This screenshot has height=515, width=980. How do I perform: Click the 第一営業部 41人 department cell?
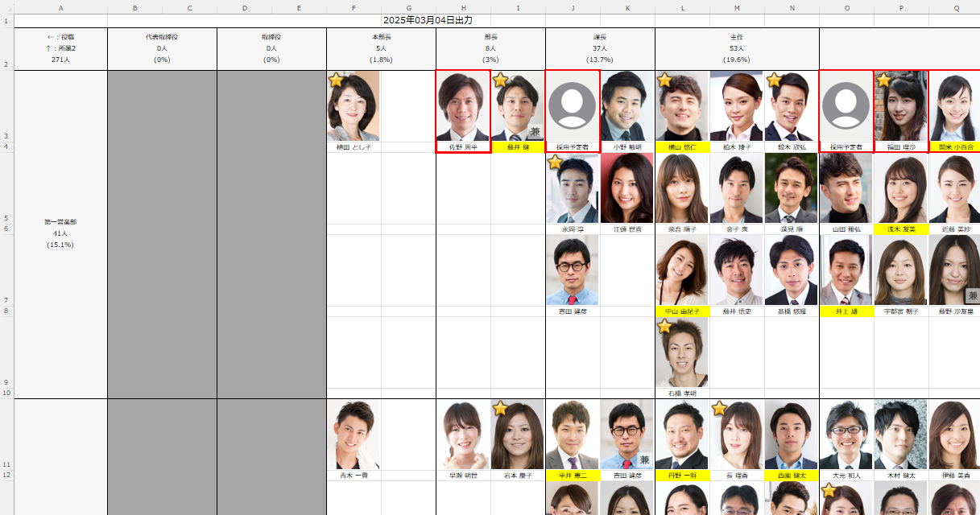[61, 234]
